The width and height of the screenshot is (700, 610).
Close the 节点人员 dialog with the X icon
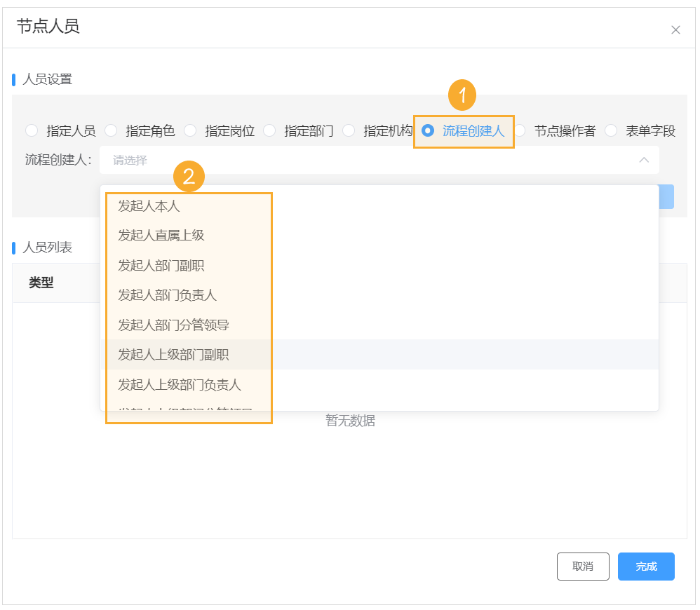coord(675,30)
